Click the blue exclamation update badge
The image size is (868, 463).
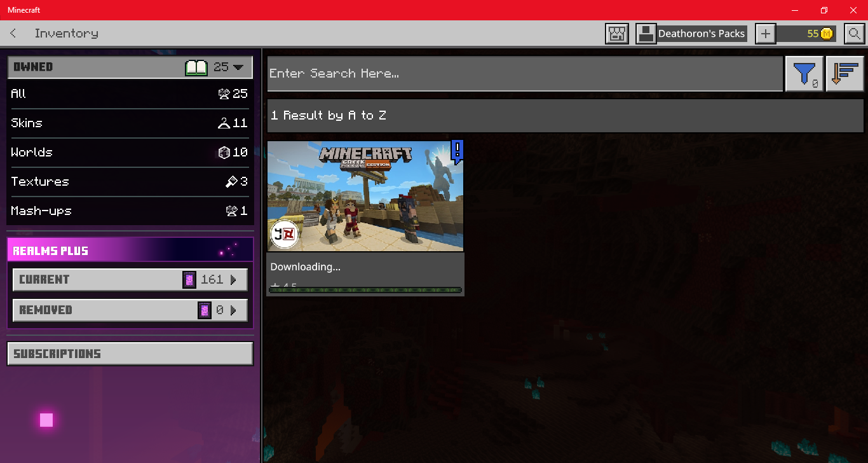[458, 152]
